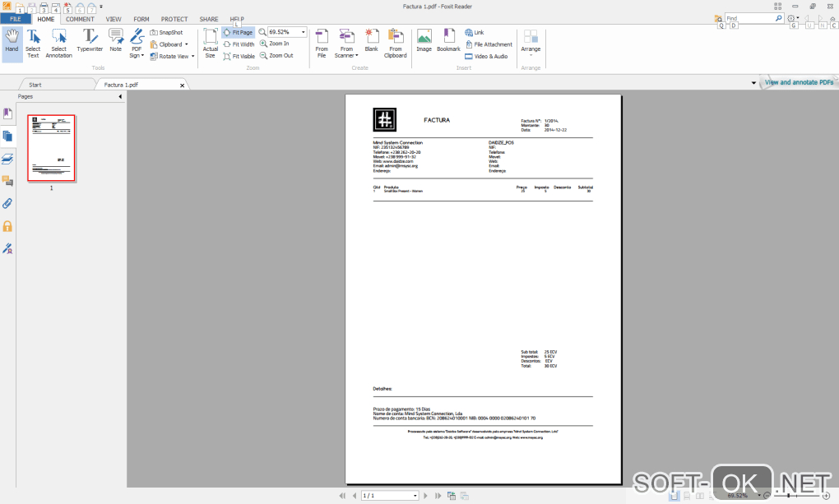Switch to the COMMENT ribbon tab

click(80, 19)
